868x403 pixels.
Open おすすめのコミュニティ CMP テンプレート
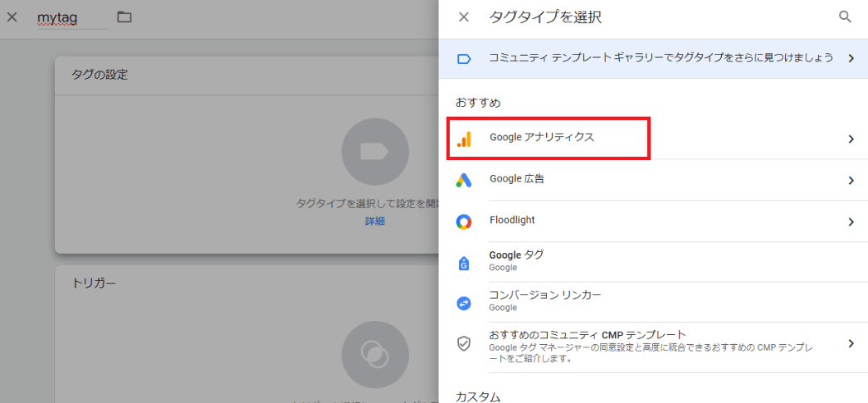[653, 347]
